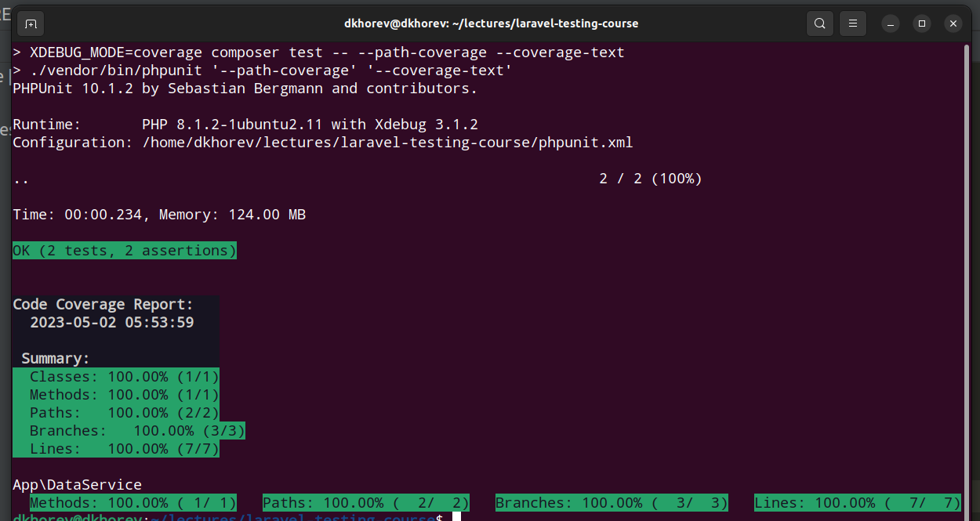Click the Lines 100.00% green badge

click(857, 502)
